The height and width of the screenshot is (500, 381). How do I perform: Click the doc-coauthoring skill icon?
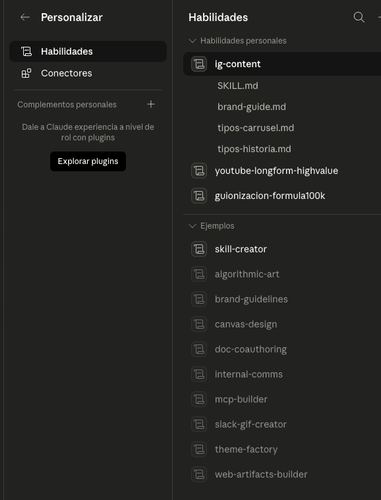click(x=199, y=349)
